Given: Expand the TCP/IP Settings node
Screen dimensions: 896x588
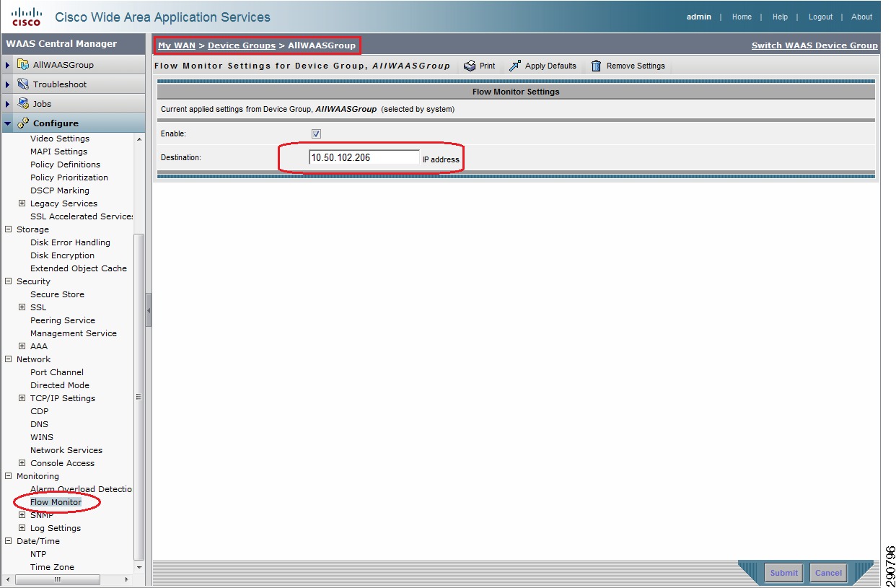Looking at the screenshot, I should coord(22,398).
